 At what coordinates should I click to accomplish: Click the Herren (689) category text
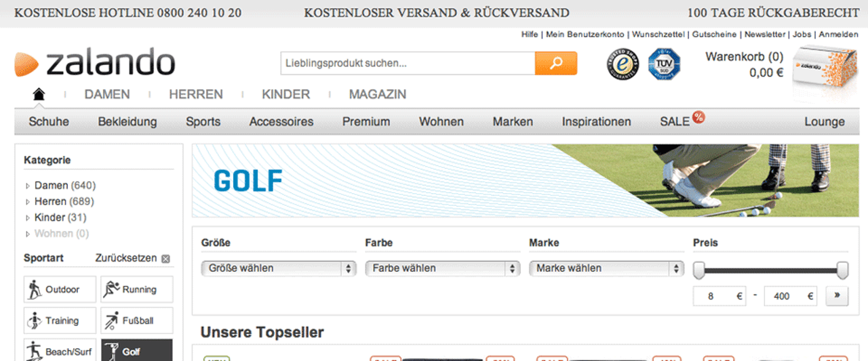click(64, 202)
